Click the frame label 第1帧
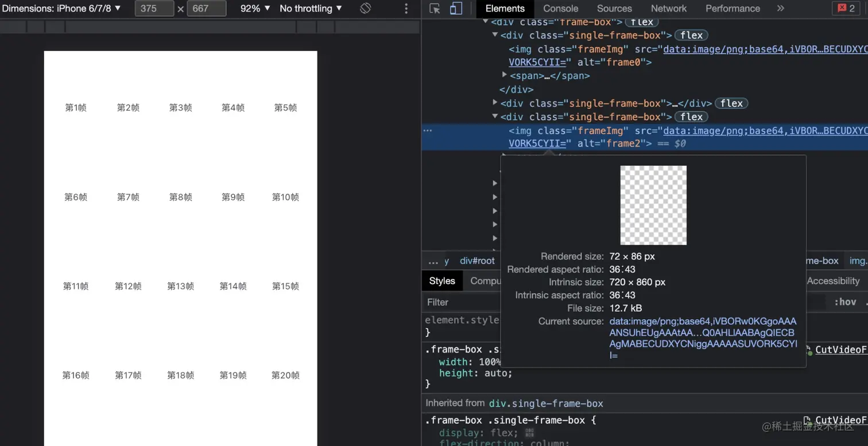The width and height of the screenshot is (868, 446). [76, 107]
